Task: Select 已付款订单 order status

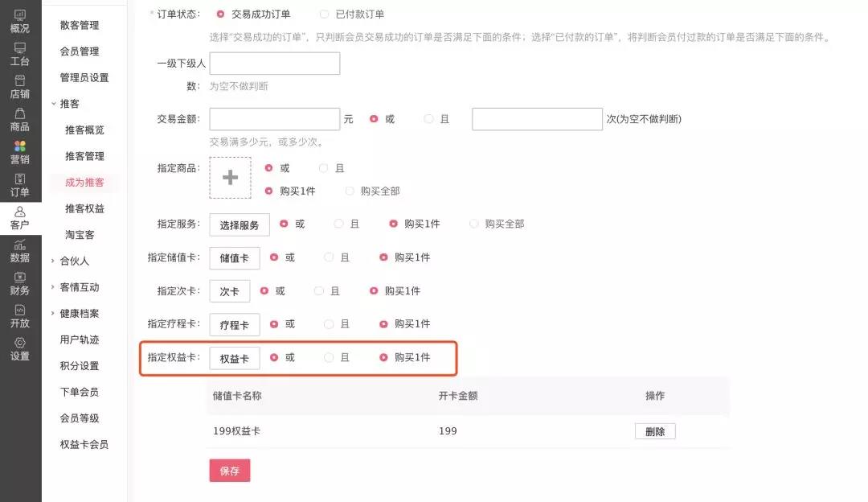Action: click(325, 14)
